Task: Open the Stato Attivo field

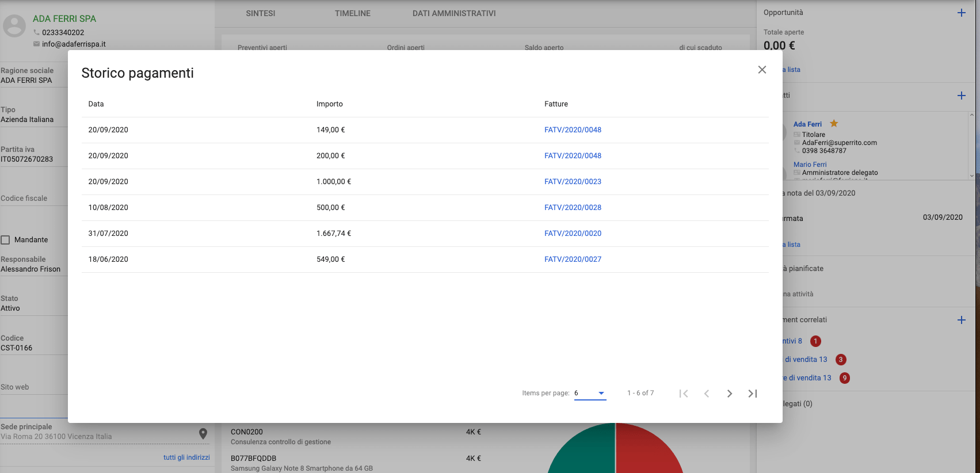Action: coord(34,304)
